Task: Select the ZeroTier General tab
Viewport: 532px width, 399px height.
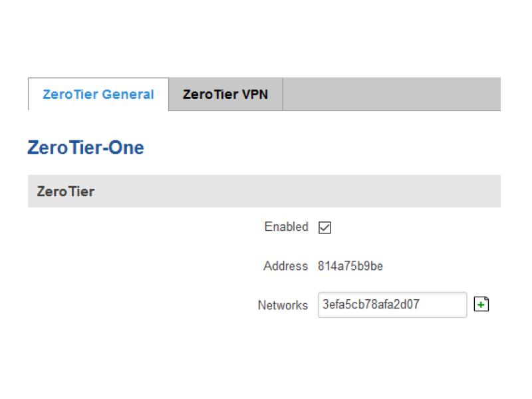Action: point(98,94)
